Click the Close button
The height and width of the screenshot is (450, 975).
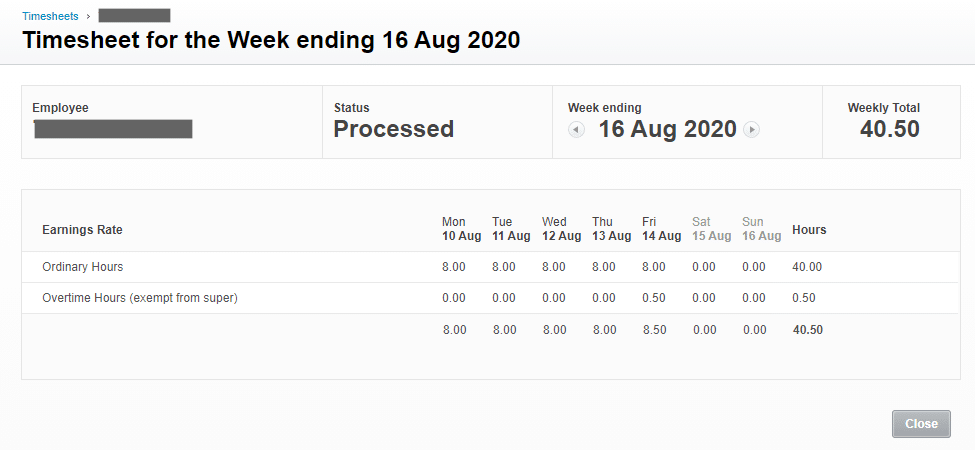[x=921, y=423]
